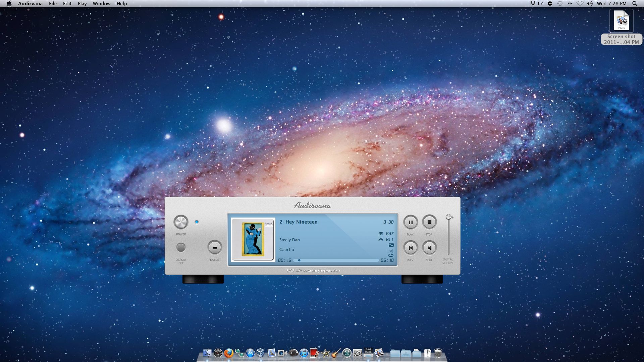Viewport: 644px width, 362px height.
Task: Open the File menu
Action: pyautogui.click(x=53, y=4)
